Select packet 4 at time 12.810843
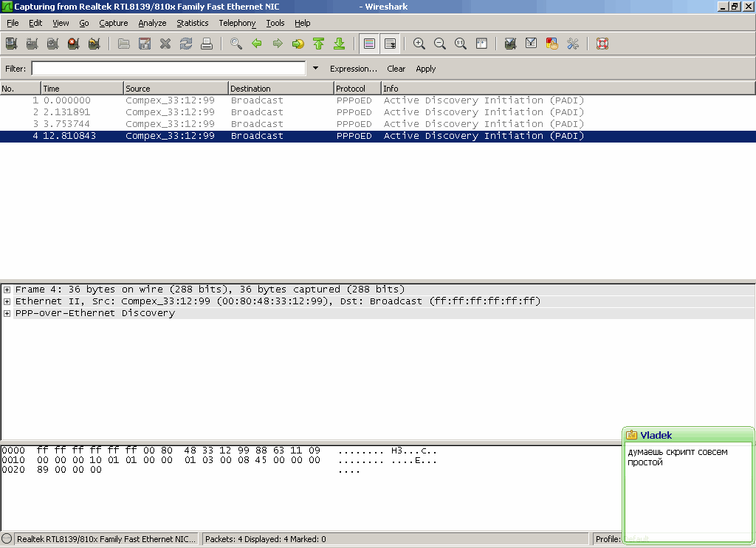This screenshot has height=548, width=756. click(x=378, y=136)
